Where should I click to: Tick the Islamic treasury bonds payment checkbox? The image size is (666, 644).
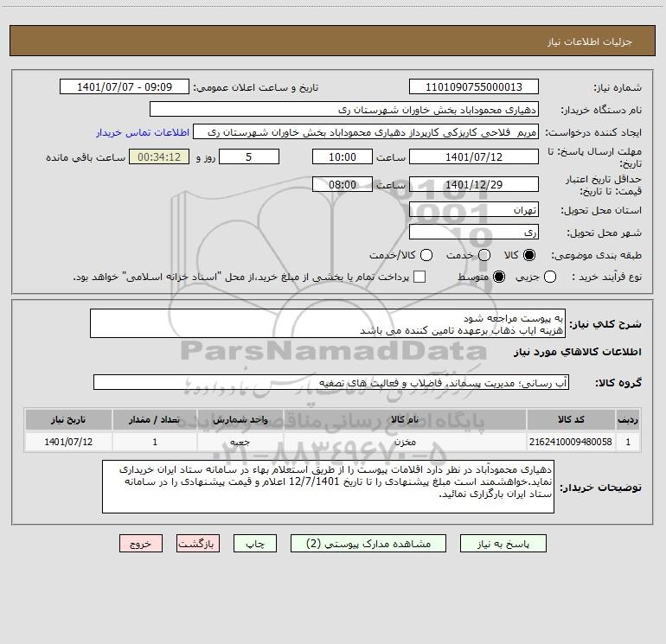(419, 277)
